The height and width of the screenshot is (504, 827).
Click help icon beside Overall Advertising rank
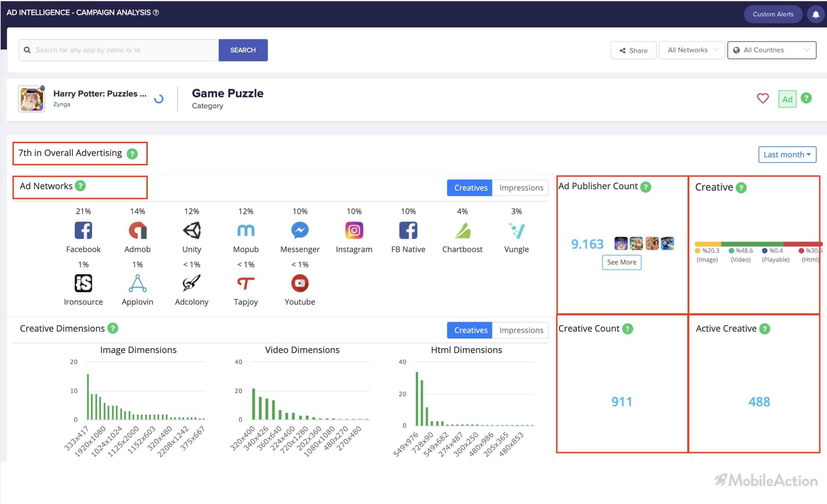click(x=132, y=154)
